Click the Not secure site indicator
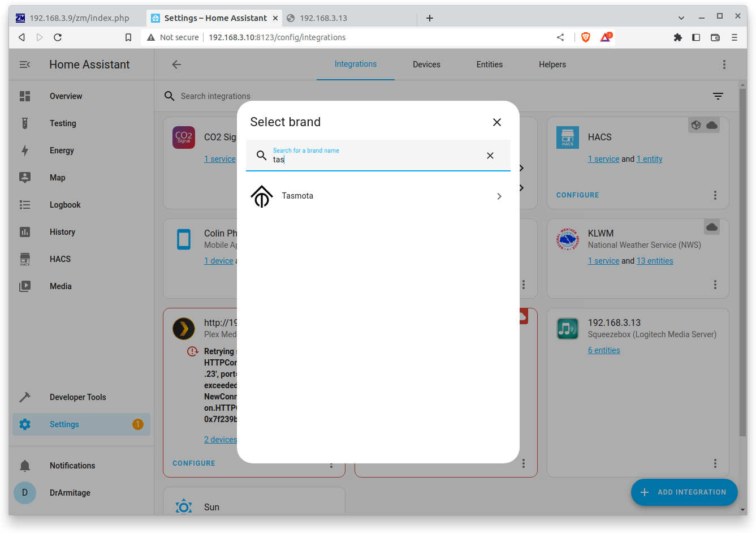 (173, 37)
